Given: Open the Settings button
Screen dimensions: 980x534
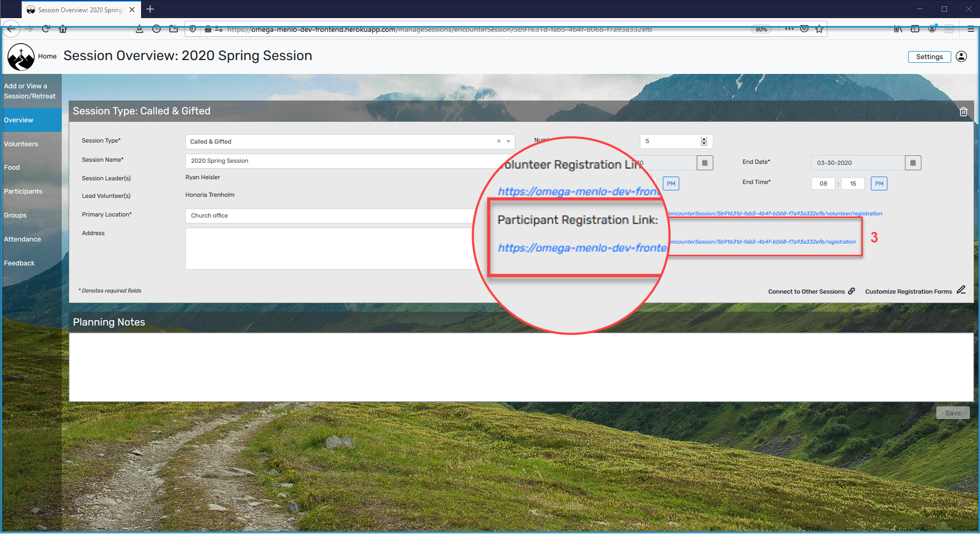Looking at the screenshot, I should [929, 57].
